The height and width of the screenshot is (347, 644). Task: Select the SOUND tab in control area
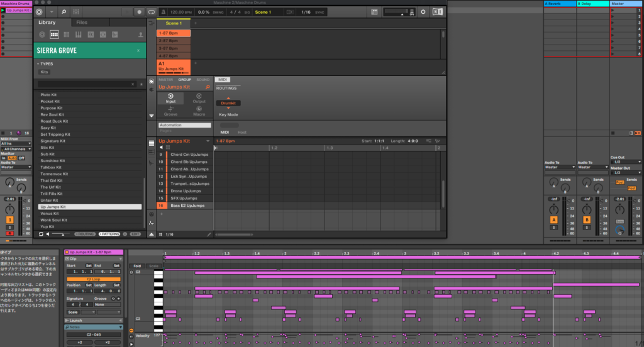(203, 80)
